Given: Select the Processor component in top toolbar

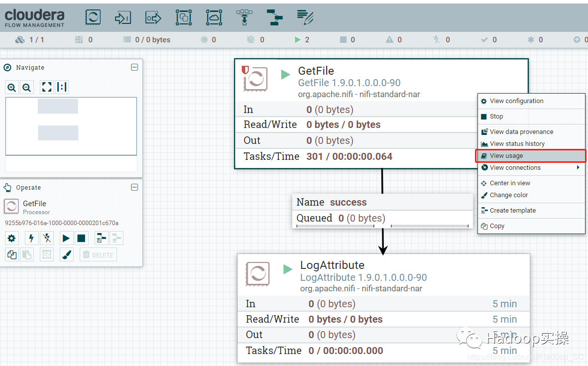Looking at the screenshot, I should [93, 17].
